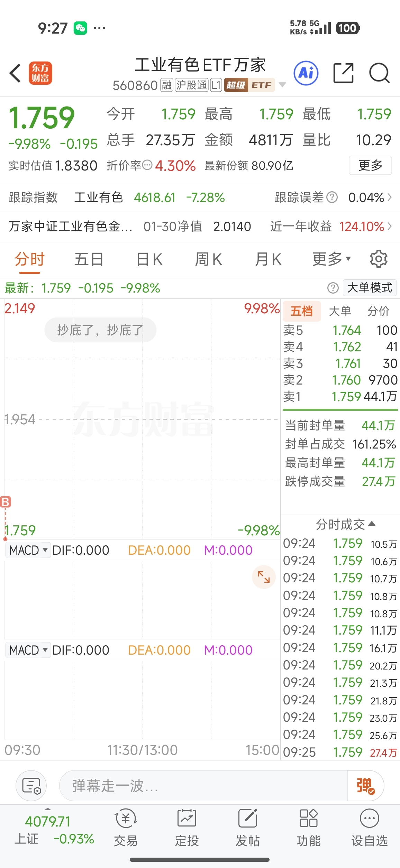Expand the dropdown arrow beside ETF badge

(282, 85)
